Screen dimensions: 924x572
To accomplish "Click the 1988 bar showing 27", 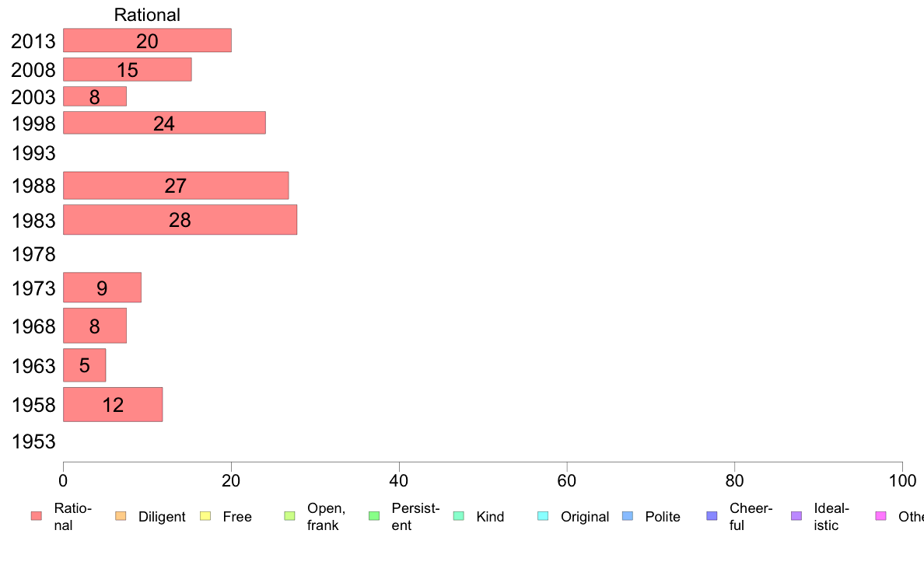I will click(176, 186).
